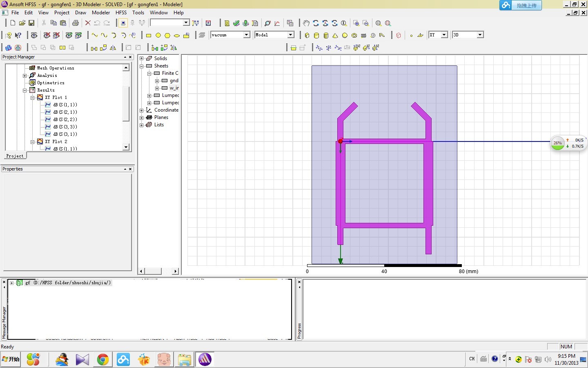Select the Draw rectangle tool
This screenshot has width=588, height=368.
(149, 36)
